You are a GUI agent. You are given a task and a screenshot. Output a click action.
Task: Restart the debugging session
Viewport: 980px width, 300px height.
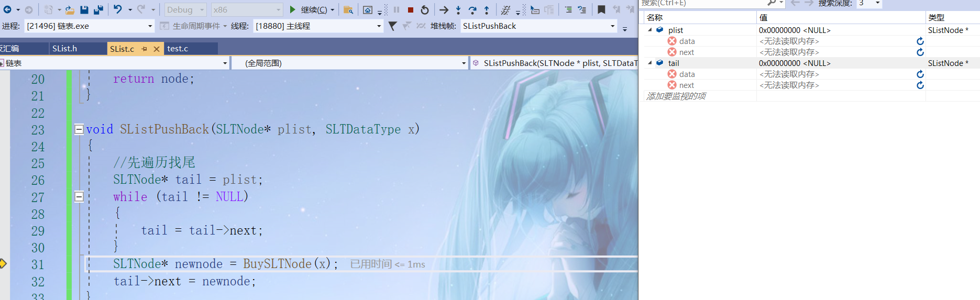(425, 9)
